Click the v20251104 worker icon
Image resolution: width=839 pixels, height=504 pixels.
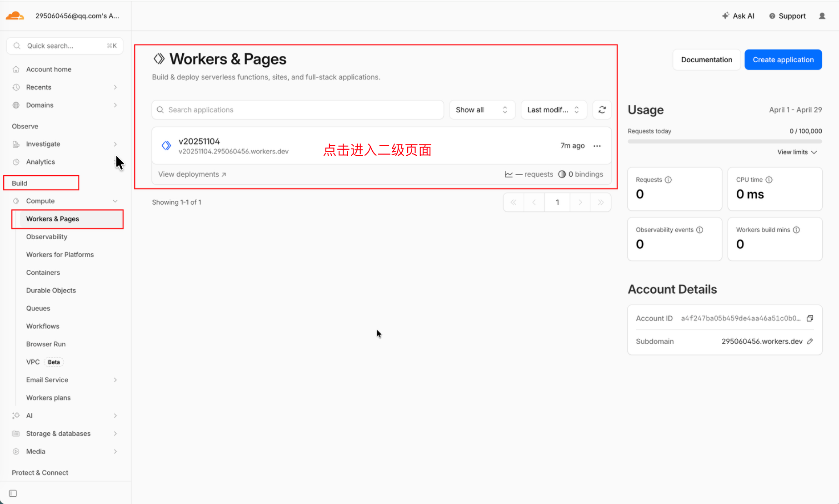click(166, 145)
